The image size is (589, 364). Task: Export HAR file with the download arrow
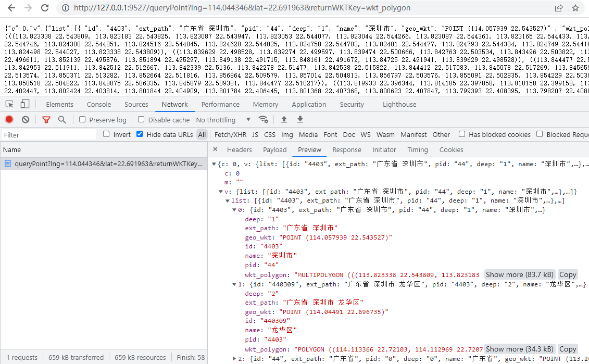click(300, 119)
